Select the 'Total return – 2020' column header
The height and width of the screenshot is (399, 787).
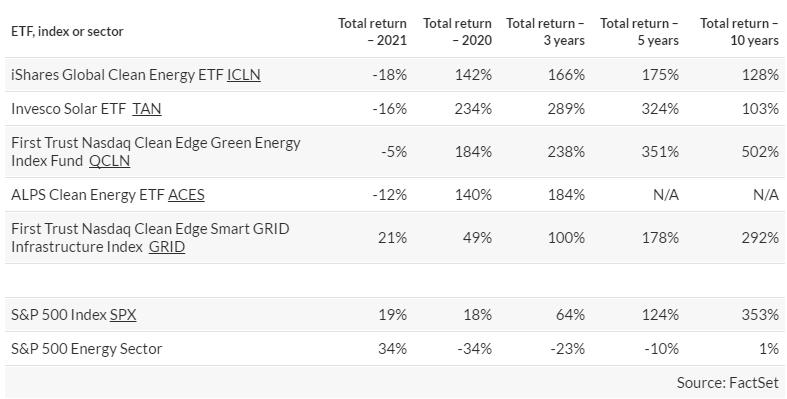tap(457, 32)
